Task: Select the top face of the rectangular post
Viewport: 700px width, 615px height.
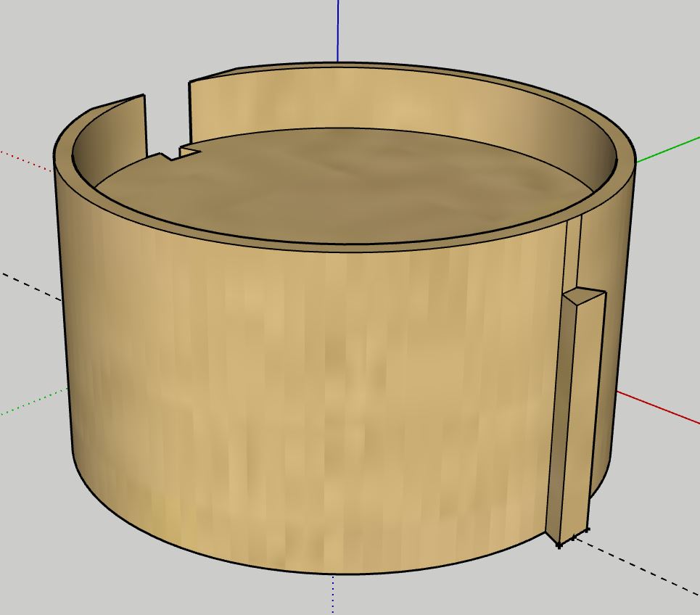Action: point(585,297)
